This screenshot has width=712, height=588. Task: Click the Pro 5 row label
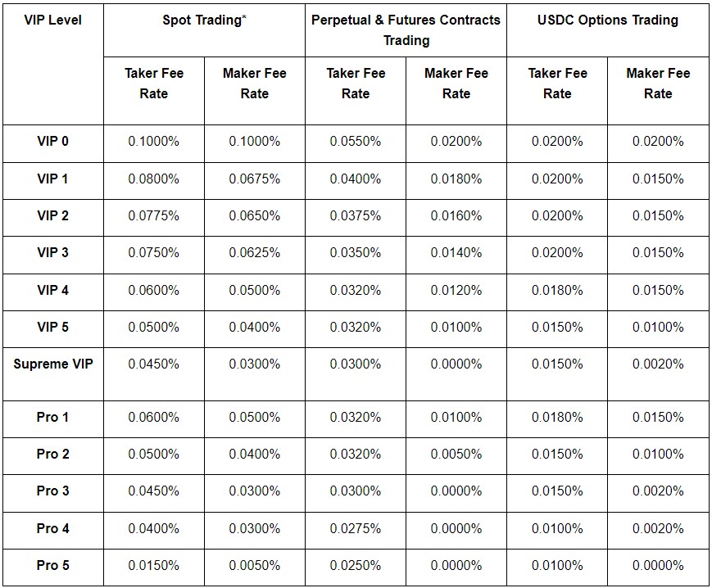tap(53, 565)
